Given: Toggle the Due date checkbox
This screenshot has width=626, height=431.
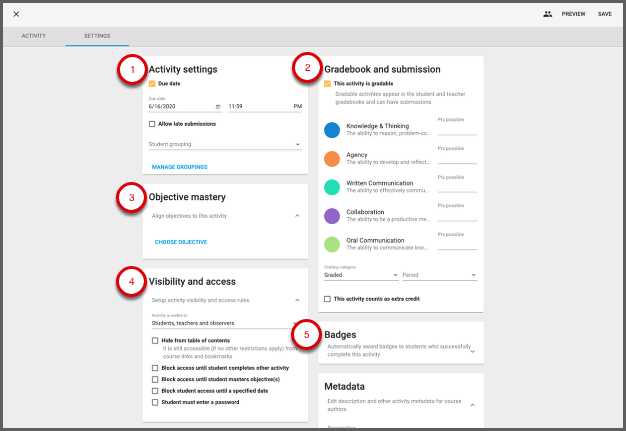Looking at the screenshot, I should tap(151, 84).
